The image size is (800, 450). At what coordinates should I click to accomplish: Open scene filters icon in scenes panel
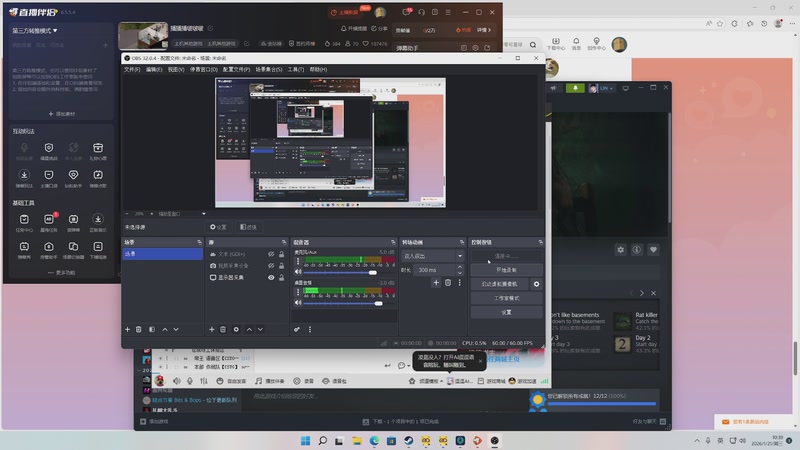click(x=152, y=330)
